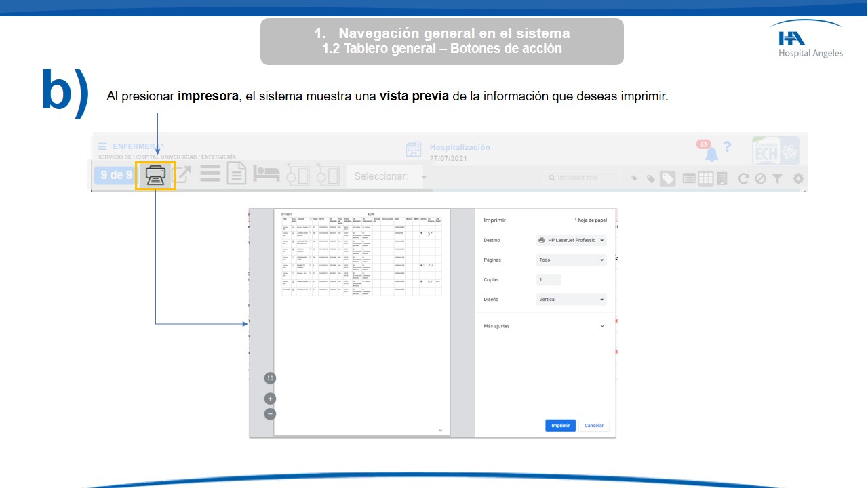This screenshot has width=868, height=488.
Task: Click the Copias number field
Action: point(549,279)
